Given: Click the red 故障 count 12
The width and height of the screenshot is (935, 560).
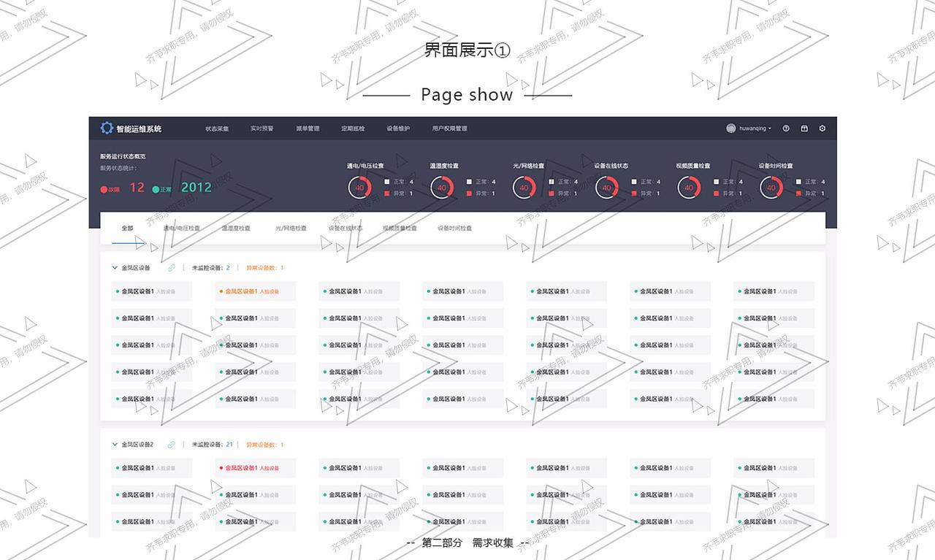Looking at the screenshot, I should coord(137,188).
